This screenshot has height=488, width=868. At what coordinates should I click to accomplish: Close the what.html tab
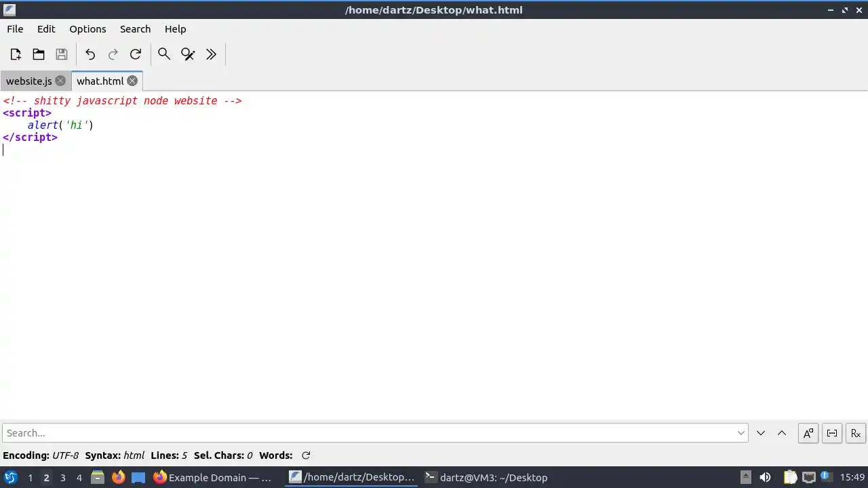point(132,81)
